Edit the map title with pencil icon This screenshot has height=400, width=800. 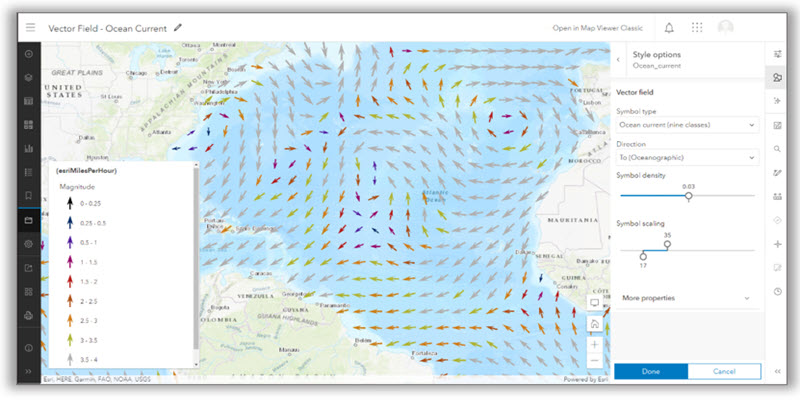click(178, 28)
